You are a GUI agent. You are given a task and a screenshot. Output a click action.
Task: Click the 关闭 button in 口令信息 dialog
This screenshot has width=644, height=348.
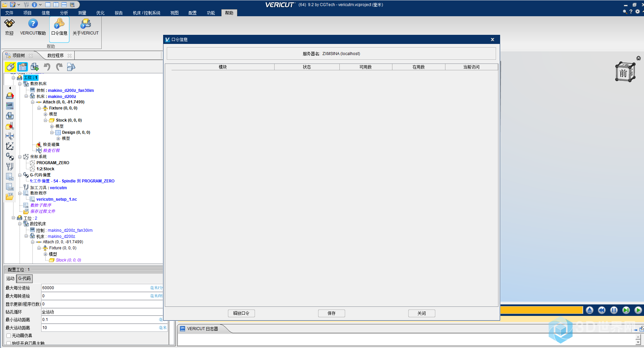pyautogui.click(x=421, y=313)
